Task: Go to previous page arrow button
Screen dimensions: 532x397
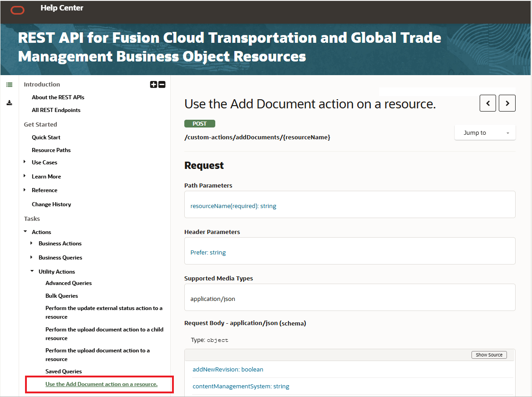Action: click(x=487, y=103)
